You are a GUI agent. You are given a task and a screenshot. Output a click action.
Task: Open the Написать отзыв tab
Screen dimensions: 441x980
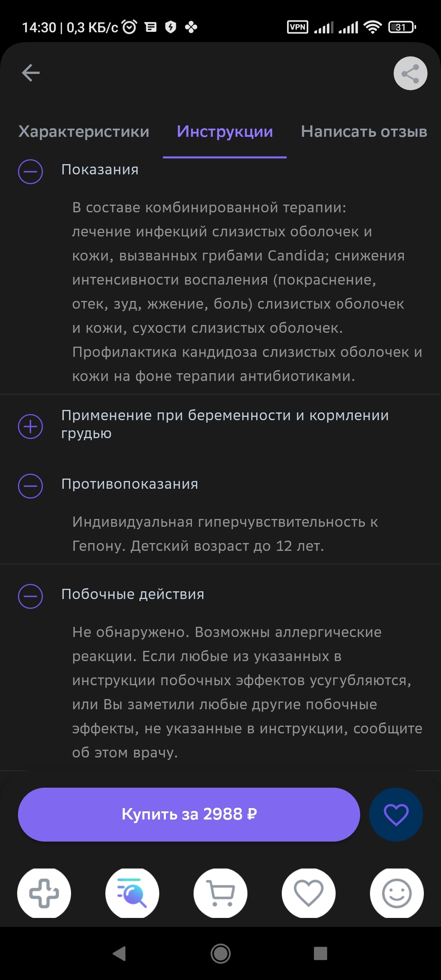[x=364, y=131]
